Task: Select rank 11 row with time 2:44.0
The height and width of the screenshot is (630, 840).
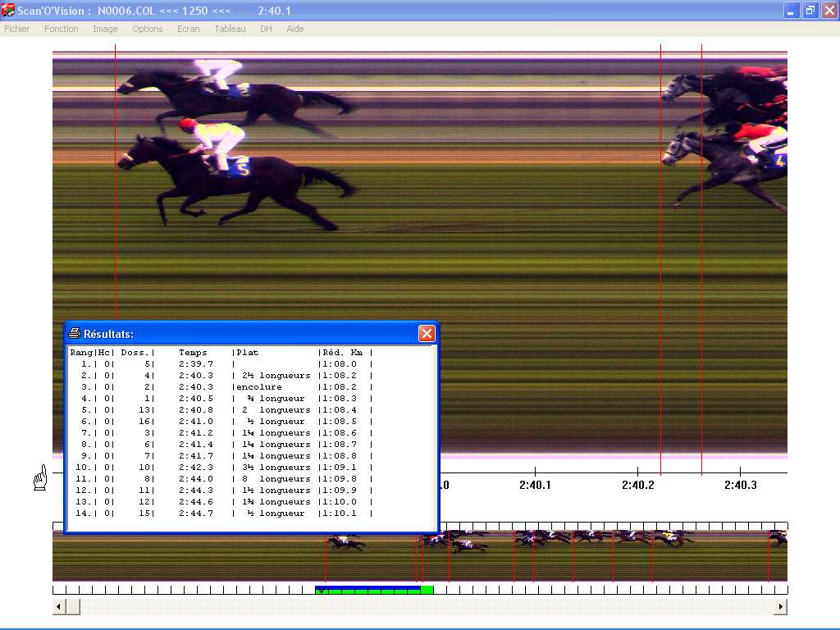Action: 221,479
